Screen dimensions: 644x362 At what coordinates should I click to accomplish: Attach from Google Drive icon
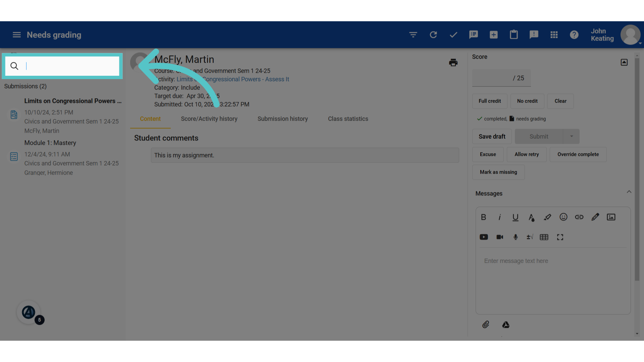pyautogui.click(x=506, y=324)
